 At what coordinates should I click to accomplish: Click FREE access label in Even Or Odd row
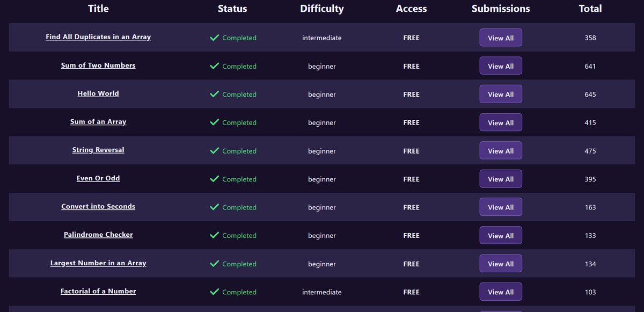click(x=412, y=179)
